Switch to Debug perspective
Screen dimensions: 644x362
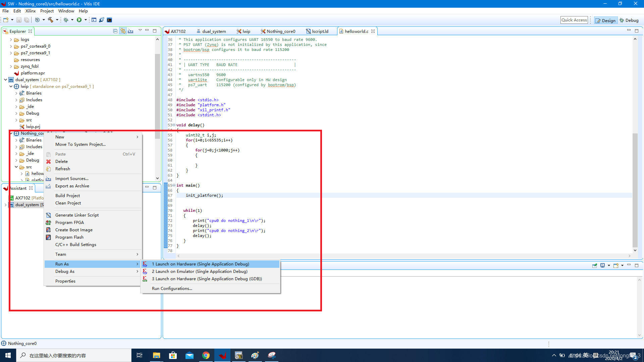(x=629, y=20)
